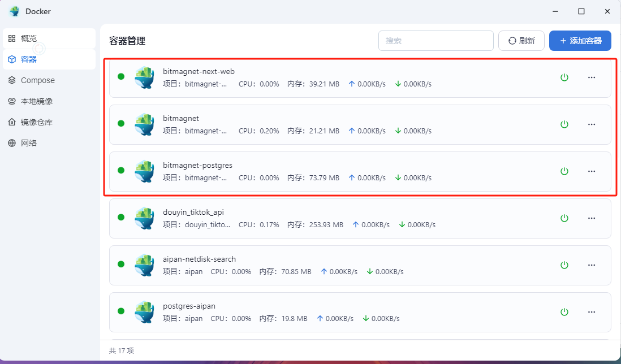Select the postgres-aipan container name
Viewport: 621px width, 364px height.
(x=189, y=306)
